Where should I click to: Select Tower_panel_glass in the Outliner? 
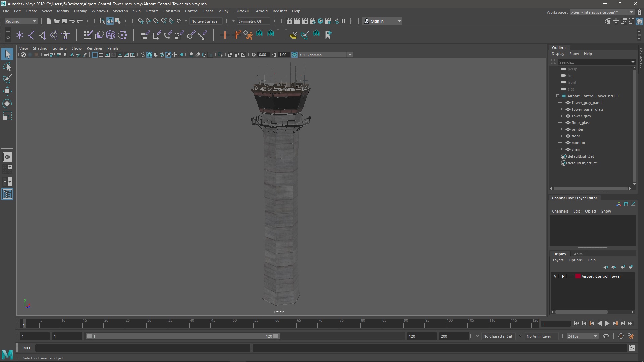coord(587,109)
